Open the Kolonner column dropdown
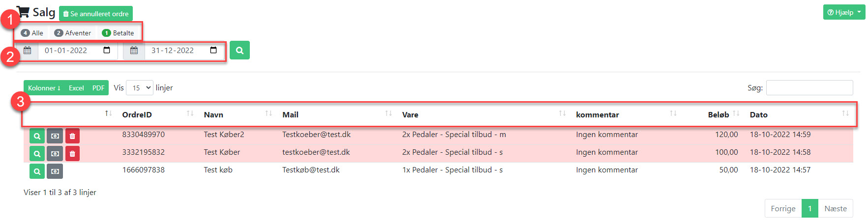Image resolution: width=868 pixels, height=224 pixels. click(x=44, y=88)
